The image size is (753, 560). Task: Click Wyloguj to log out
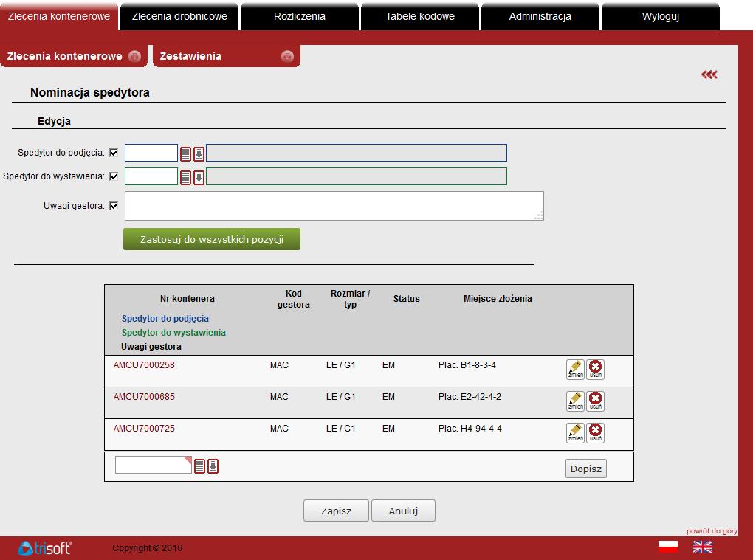(x=661, y=16)
